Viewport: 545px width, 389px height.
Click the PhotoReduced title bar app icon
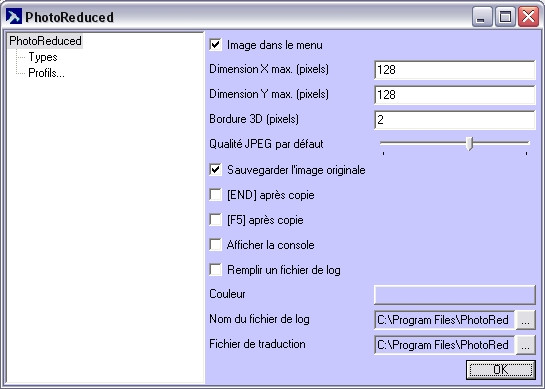pos(14,16)
